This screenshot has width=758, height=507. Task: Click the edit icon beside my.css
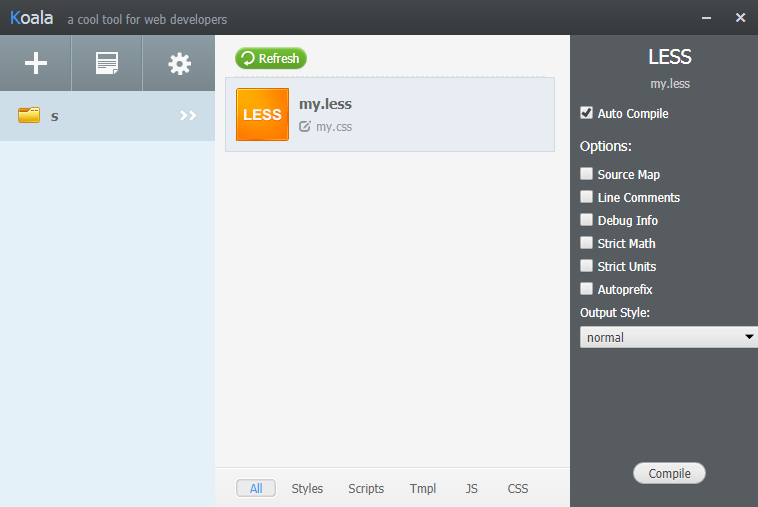tap(305, 127)
